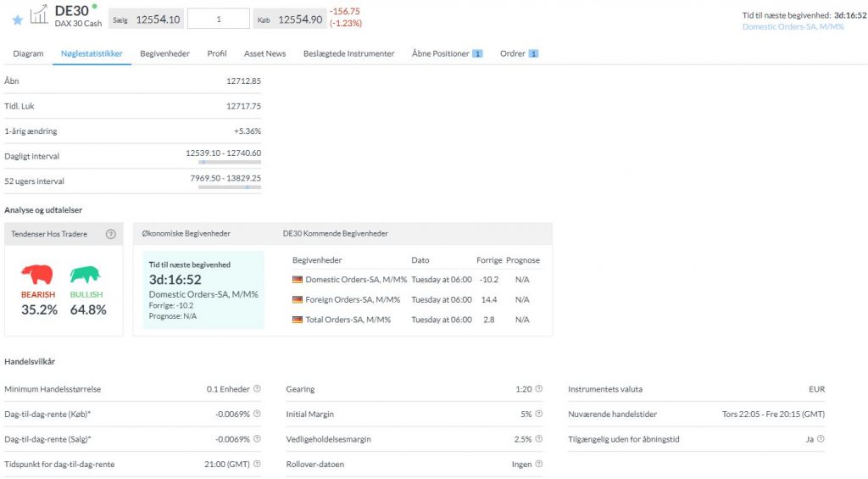
Task: Focus the trade quantity input field
Action: pyautogui.click(x=219, y=19)
